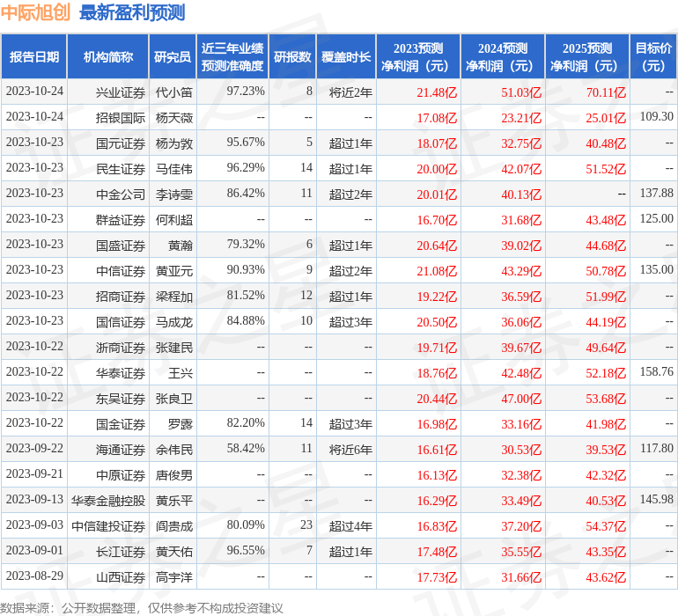Image resolution: width=678 pixels, height=616 pixels.
Task: Select the 报告日期 column header
Action: pos(34,56)
